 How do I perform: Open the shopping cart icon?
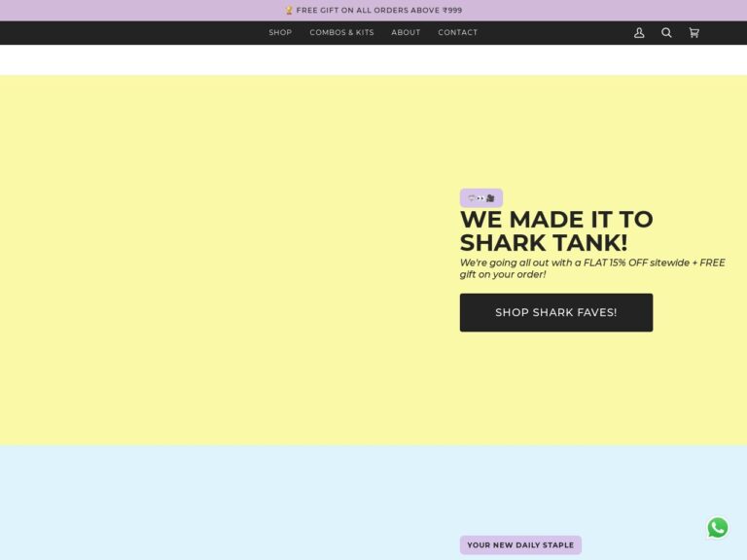click(x=694, y=32)
